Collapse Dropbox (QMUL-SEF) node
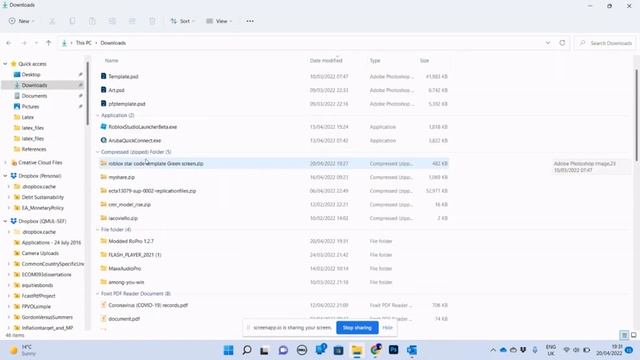This screenshot has height=360, width=640. pos(5,221)
